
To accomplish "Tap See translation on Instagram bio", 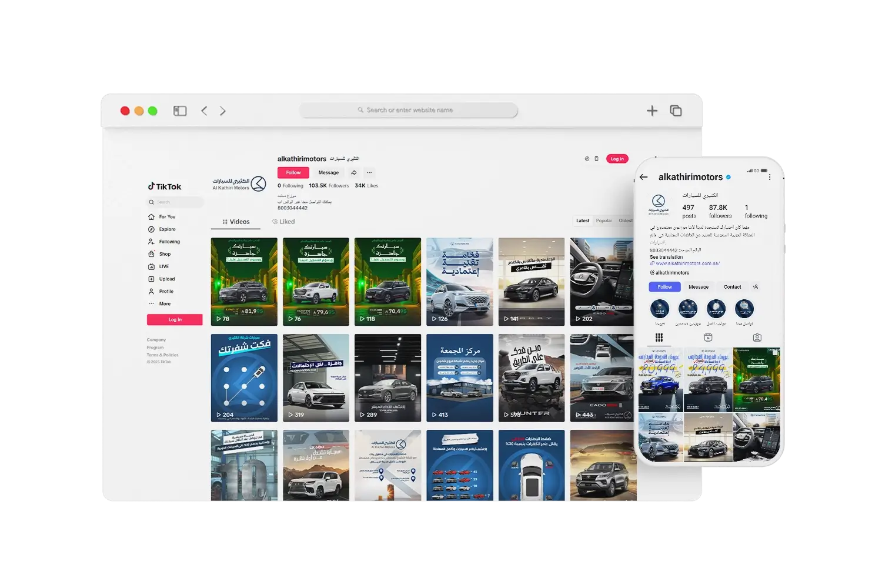I will (x=666, y=257).
